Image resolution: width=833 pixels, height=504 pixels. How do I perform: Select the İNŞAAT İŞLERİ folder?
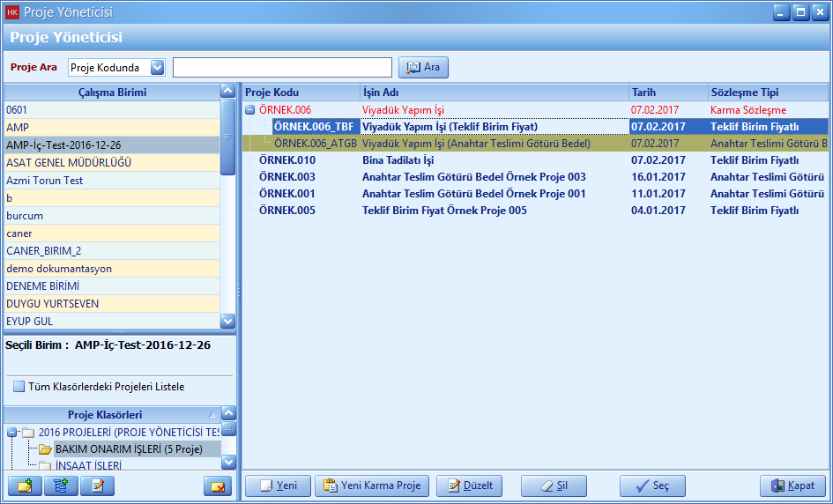pos(88,464)
